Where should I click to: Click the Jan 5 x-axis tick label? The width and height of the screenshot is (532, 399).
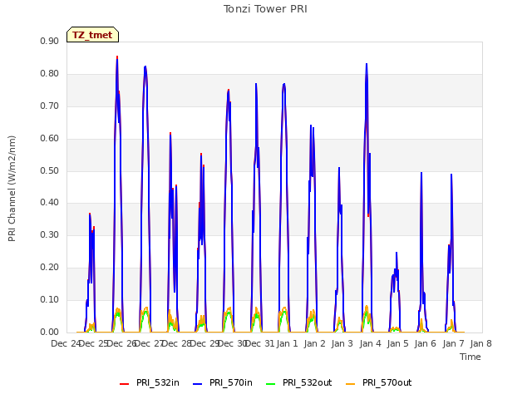[x=398, y=343]
